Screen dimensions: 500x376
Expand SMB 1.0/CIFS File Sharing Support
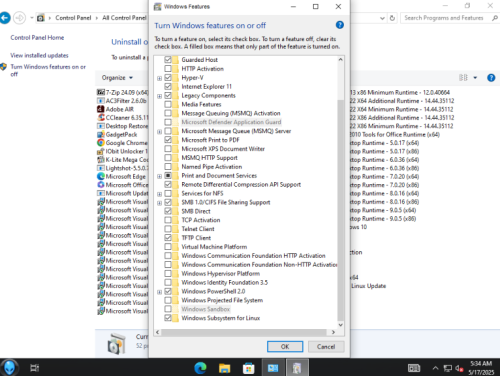[159, 203]
